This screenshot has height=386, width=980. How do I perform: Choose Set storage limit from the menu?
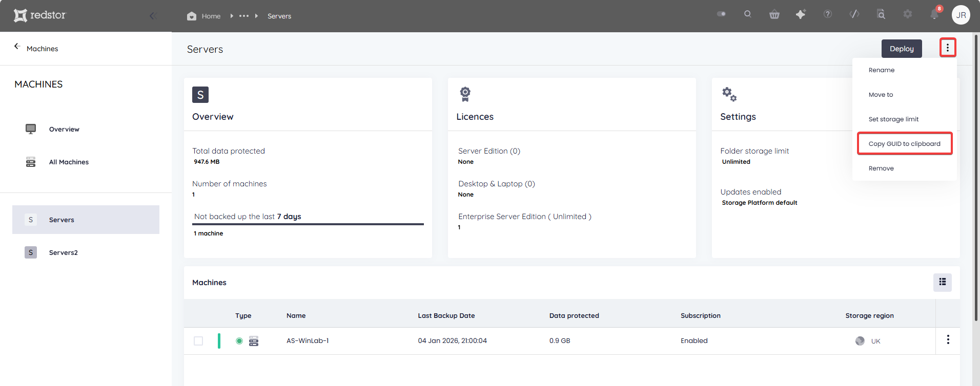pyautogui.click(x=905, y=119)
